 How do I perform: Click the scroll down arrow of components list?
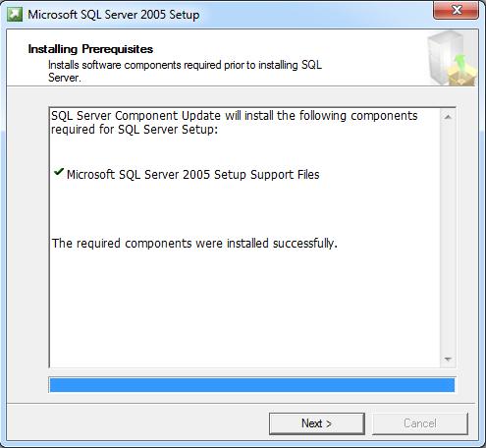click(x=448, y=360)
